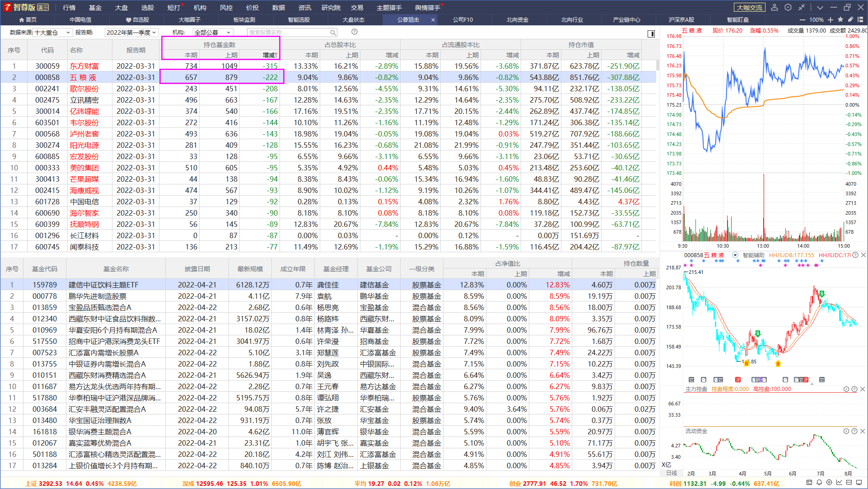Click the 主力控盘 indicator label

[x=696, y=389]
